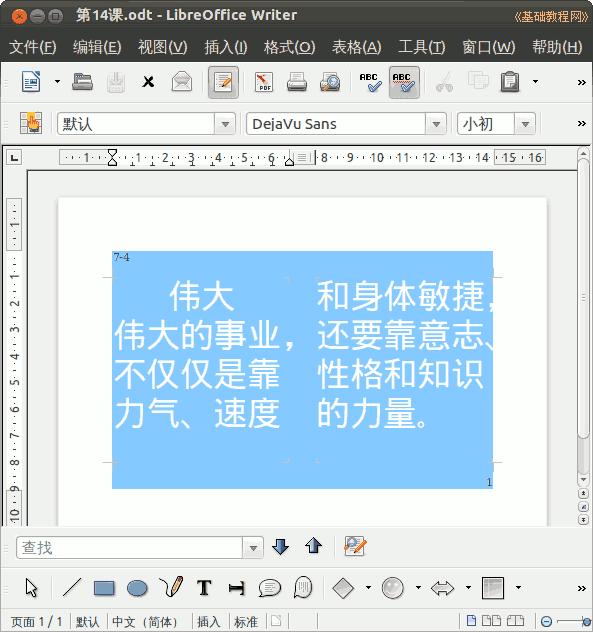Select the Callouts tool

269,588
